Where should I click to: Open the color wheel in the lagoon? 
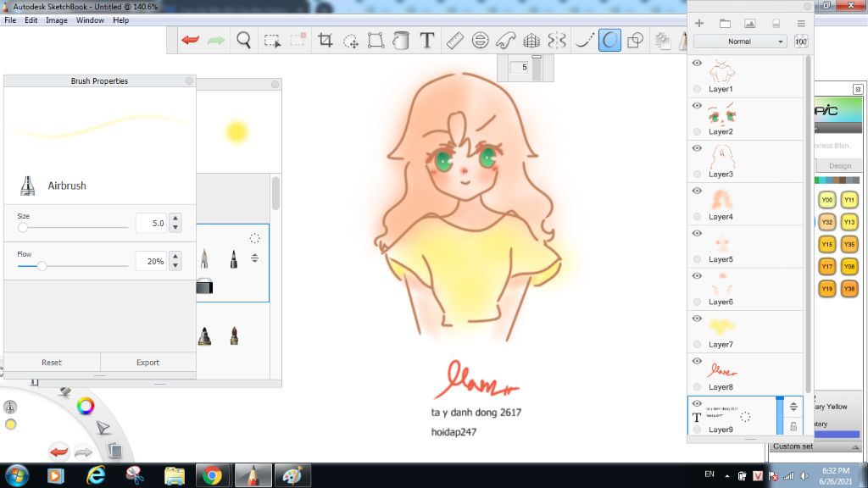point(86,406)
